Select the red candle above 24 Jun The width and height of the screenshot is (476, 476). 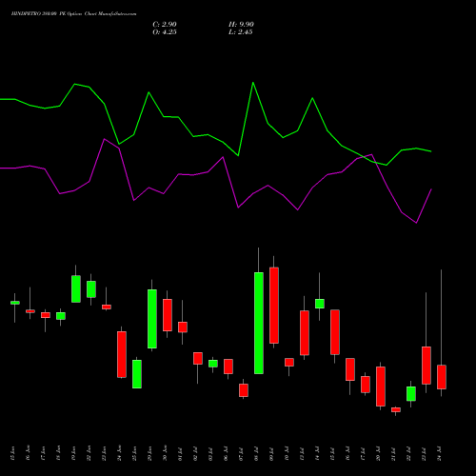tap(122, 354)
